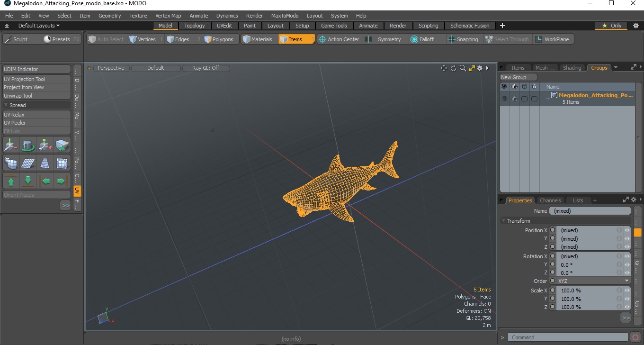Screen dimensions: 644x345
Task: Expand the Megalodon group with plus sign
Action: [x=548, y=99]
